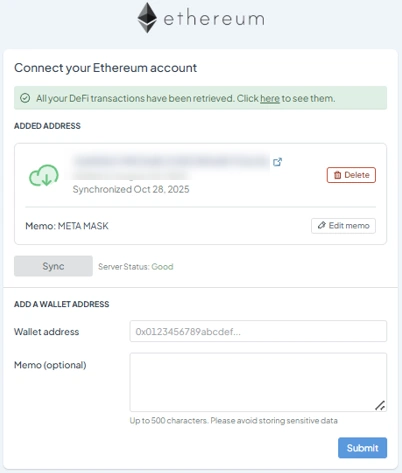This screenshot has width=402, height=473.
Task: Grab the memo textarea resize handle
Action: pos(380,405)
